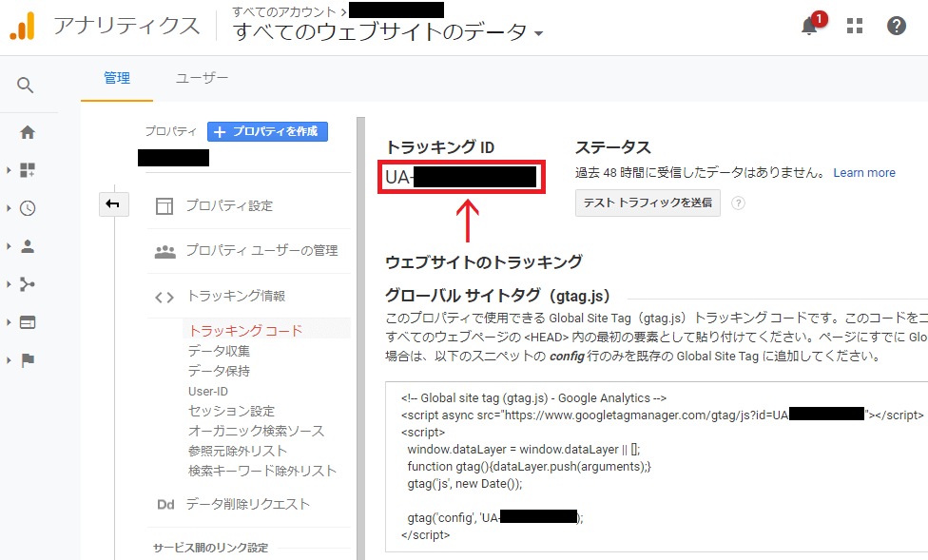Open the Realtime clock icon in sidebar
Image resolution: width=928 pixels, height=560 pixels.
28,208
